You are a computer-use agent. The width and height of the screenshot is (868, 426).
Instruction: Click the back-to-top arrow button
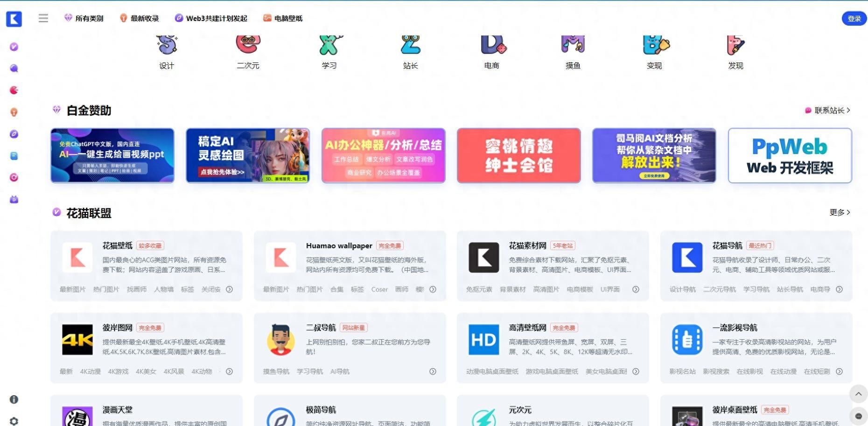858,394
